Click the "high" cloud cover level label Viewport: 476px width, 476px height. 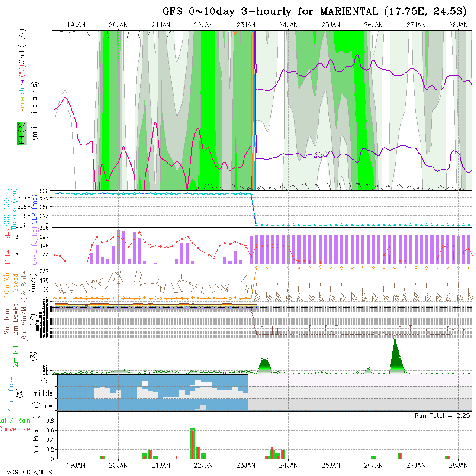click(x=46, y=381)
